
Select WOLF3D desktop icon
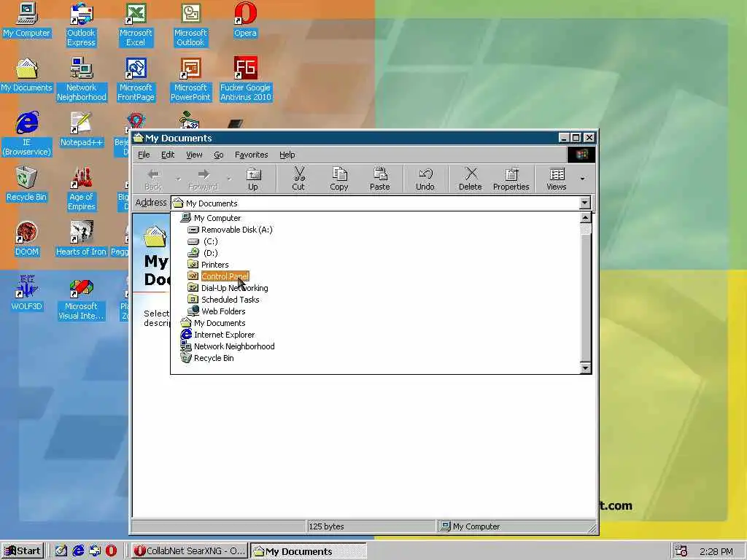[26, 293]
